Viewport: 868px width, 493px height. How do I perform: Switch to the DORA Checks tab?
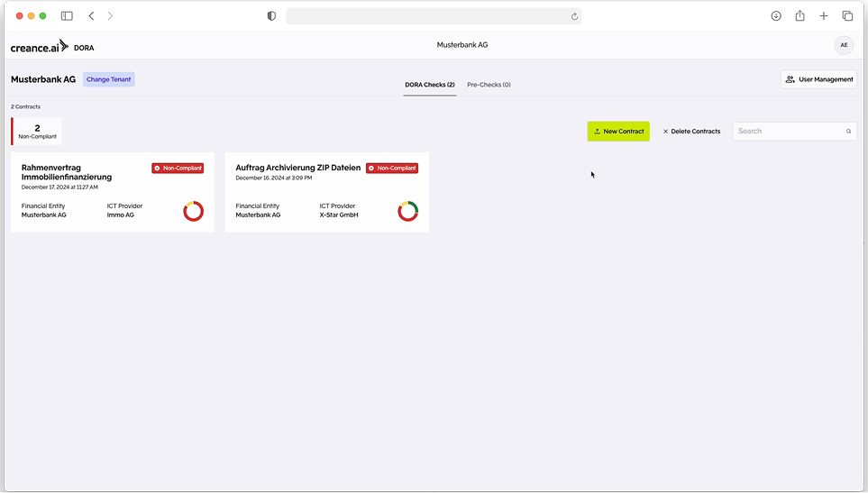tap(430, 85)
